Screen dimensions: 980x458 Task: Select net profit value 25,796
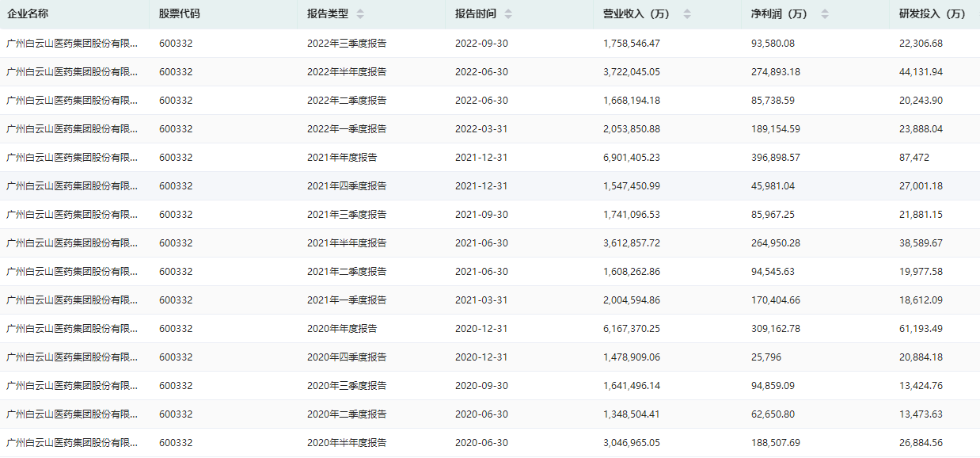768,357
